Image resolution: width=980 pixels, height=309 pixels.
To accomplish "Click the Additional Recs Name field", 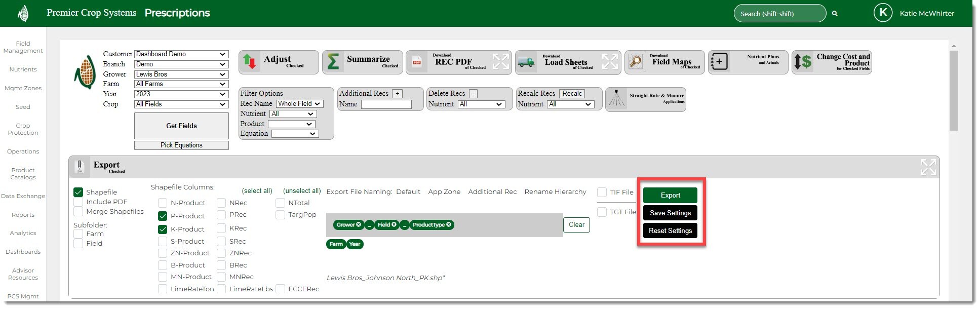I will pyautogui.click(x=386, y=104).
